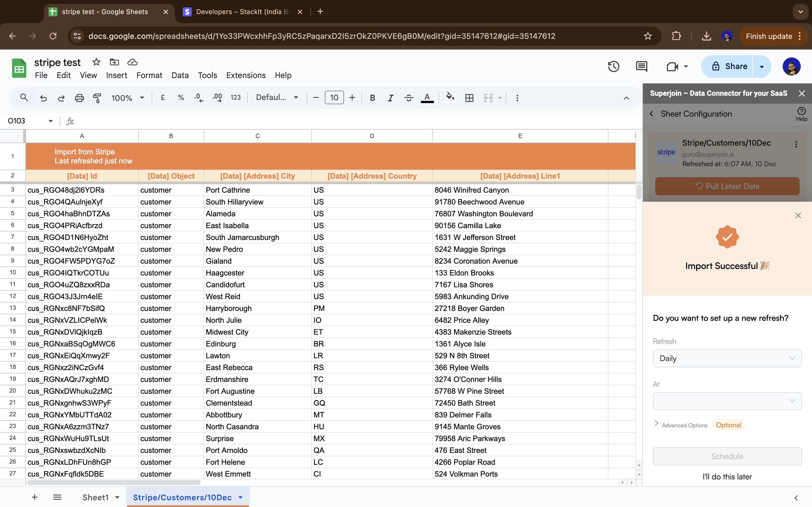Open the zoom 100% dropdown
Screen dimensions: 812x507
point(127,98)
